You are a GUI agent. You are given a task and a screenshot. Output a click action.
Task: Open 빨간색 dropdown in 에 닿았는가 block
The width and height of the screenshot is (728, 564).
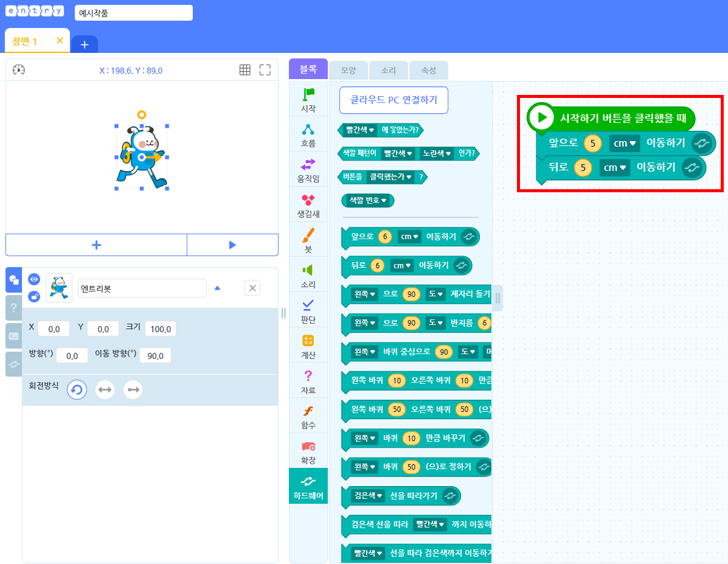(360, 130)
